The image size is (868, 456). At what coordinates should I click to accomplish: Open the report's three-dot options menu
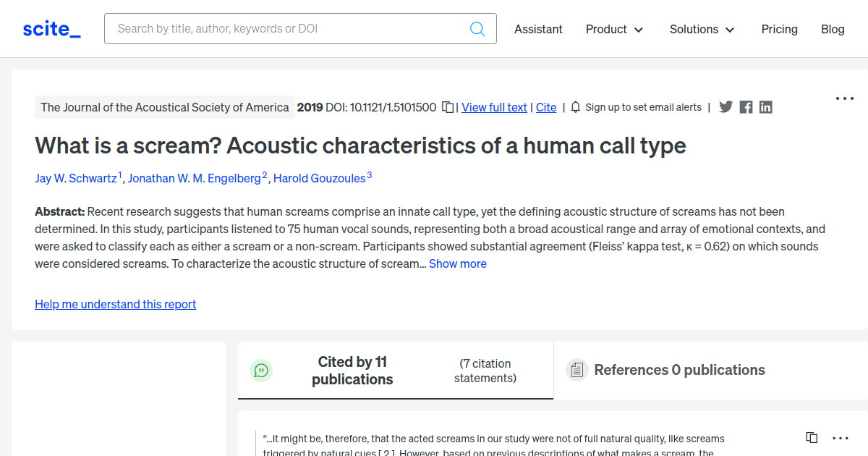pyautogui.click(x=845, y=98)
